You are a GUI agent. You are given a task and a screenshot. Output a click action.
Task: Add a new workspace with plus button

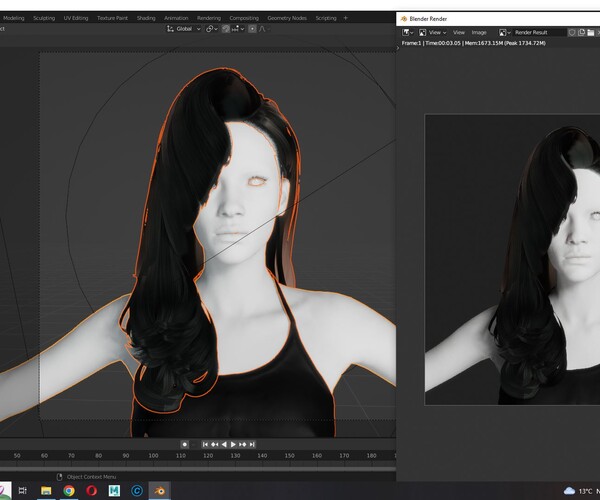pos(346,18)
